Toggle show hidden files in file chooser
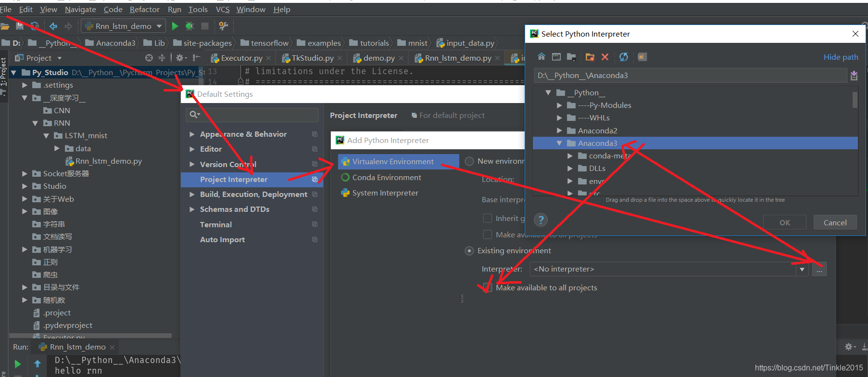 (642, 57)
